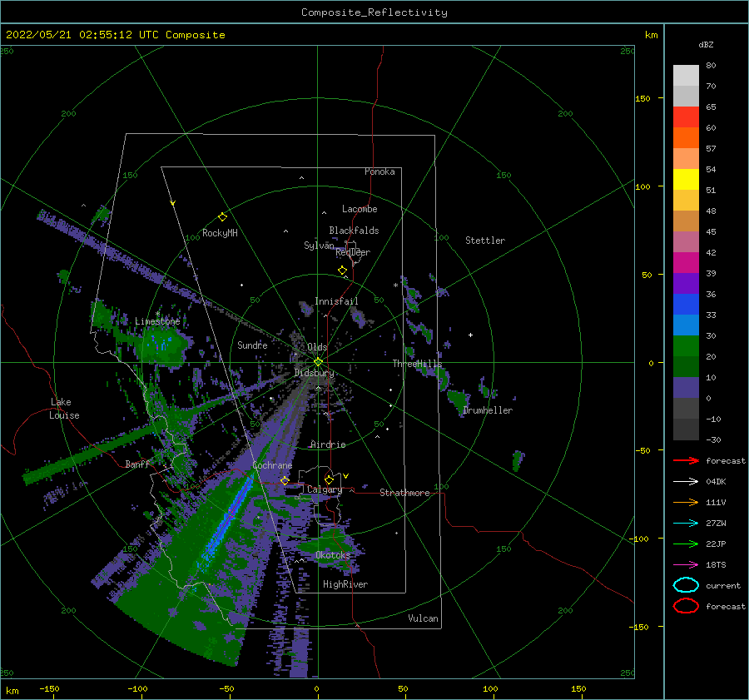
Task: Click the bright green swatch in dBZ scale
Action: coord(686,346)
